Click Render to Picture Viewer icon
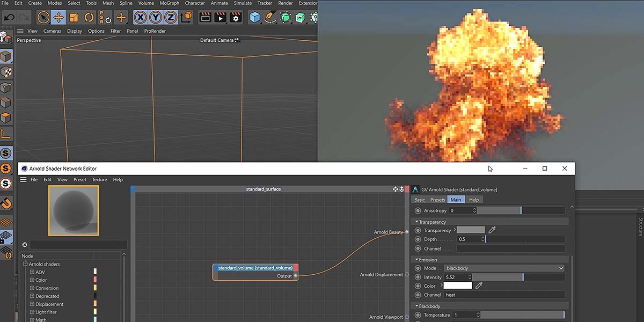Image resolution: width=644 pixels, height=322 pixels. pyautogui.click(x=220, y=18)
